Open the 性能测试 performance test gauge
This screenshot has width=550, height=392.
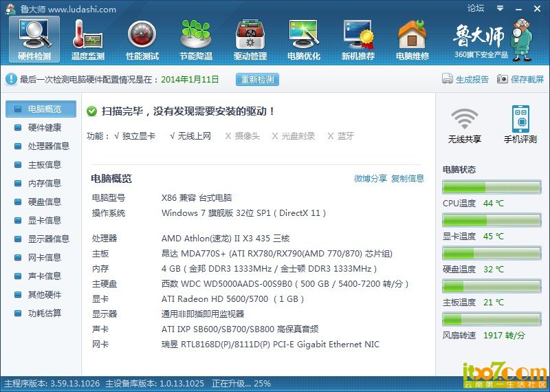(x=142, y=39)
